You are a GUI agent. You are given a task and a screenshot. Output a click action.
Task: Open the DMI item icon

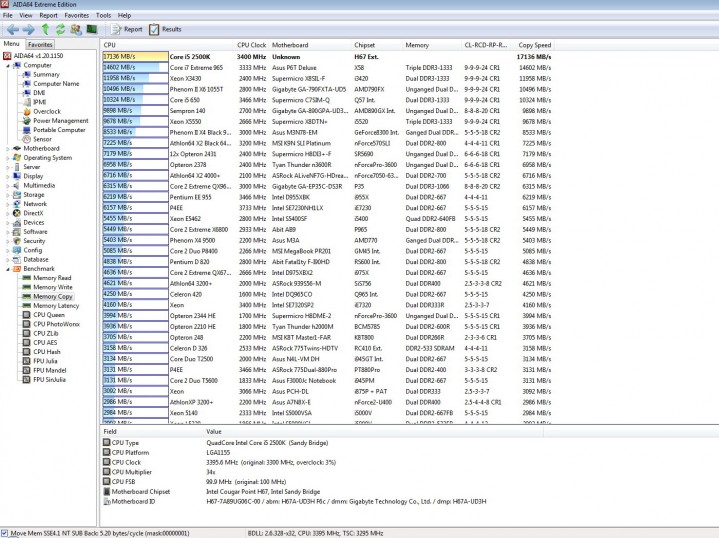point(27,93)
